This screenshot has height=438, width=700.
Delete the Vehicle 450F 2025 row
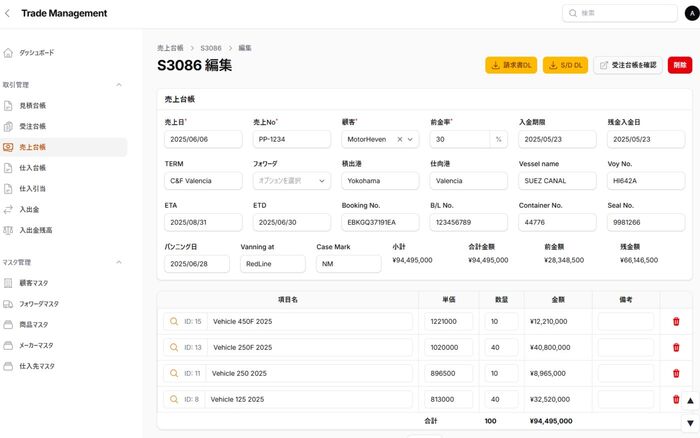click(676, 321)
